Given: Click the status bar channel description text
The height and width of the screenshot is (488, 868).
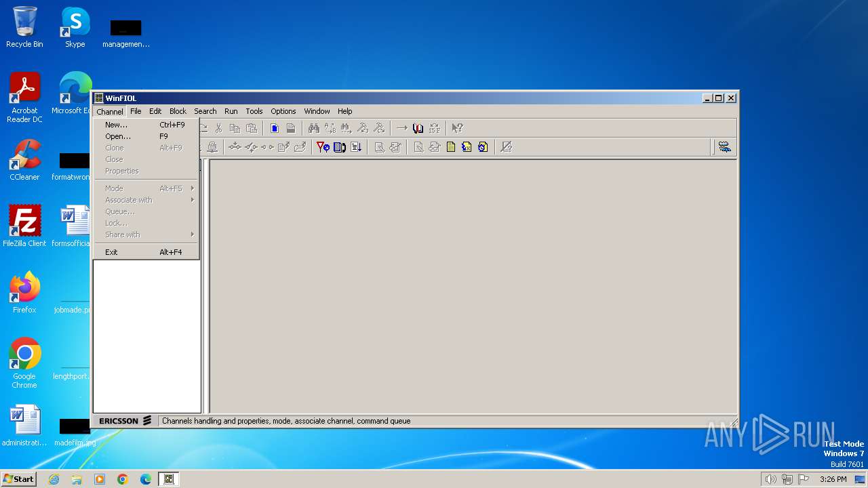Looking at the screenshot, I should tap(286, 421).
